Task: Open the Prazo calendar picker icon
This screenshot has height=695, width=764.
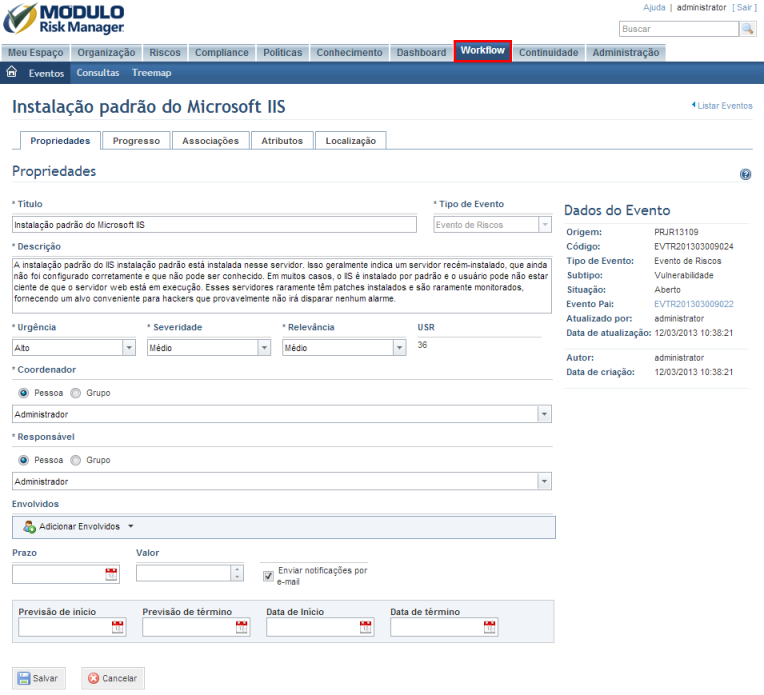Action: pyautogui.click(x=111, y=574)
